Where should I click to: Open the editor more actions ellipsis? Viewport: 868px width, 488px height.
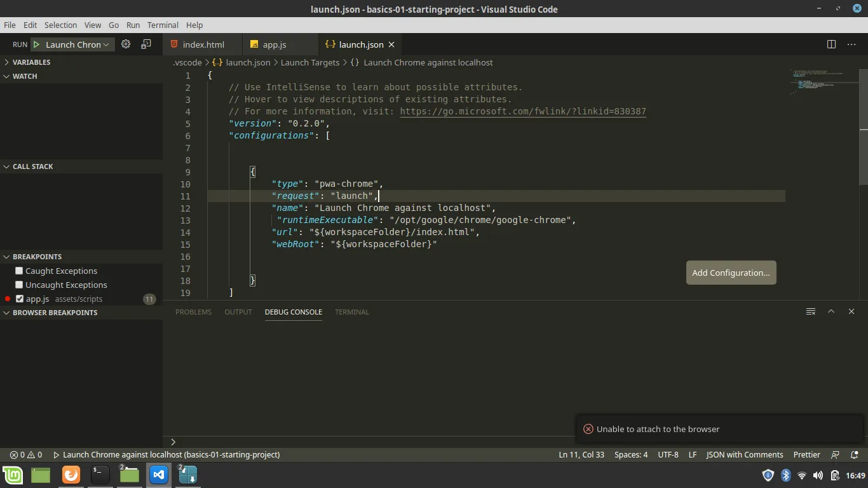851,44
